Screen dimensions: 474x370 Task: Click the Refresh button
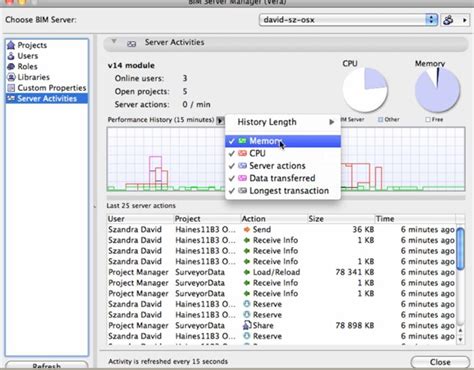pyautogui.click(x=47, y=366)
